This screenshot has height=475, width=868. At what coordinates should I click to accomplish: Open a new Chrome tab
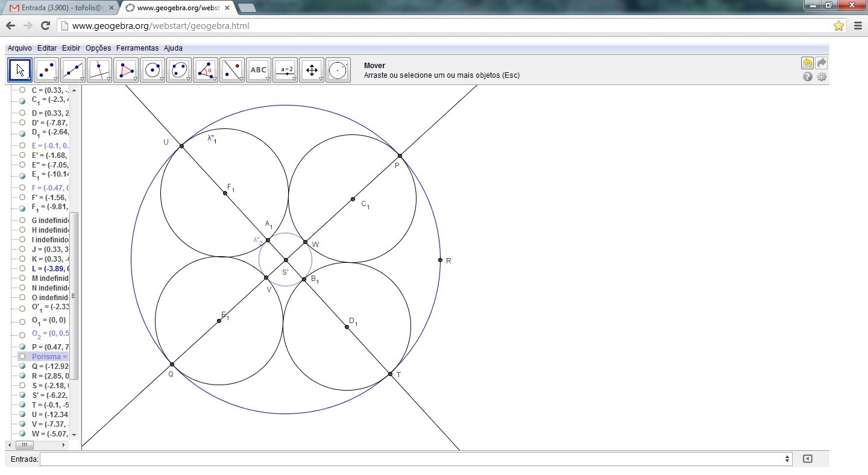247,8
